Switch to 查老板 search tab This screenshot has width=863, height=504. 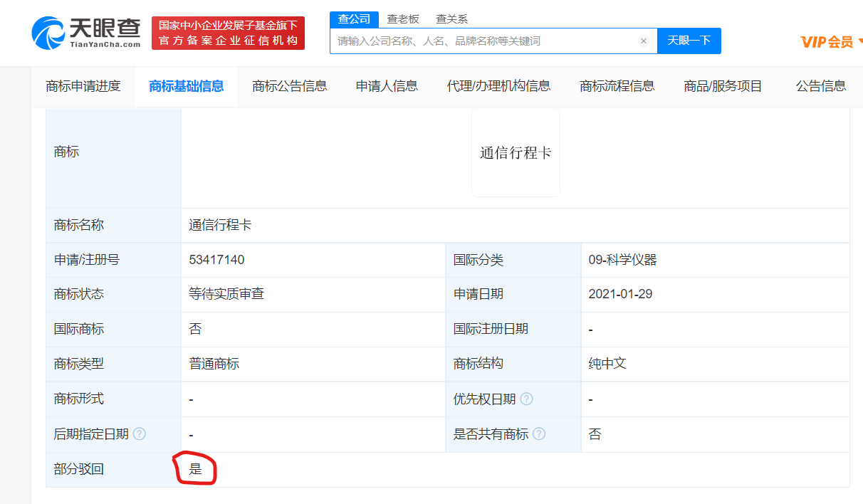pyautogui.click(x=403, y=19)
